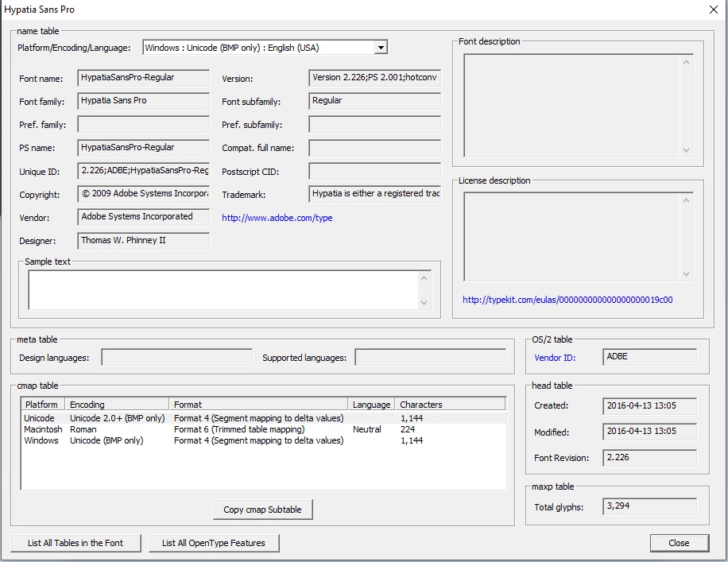
Task: Click the empty Pref. subfamily field
Action: point(374,125)
